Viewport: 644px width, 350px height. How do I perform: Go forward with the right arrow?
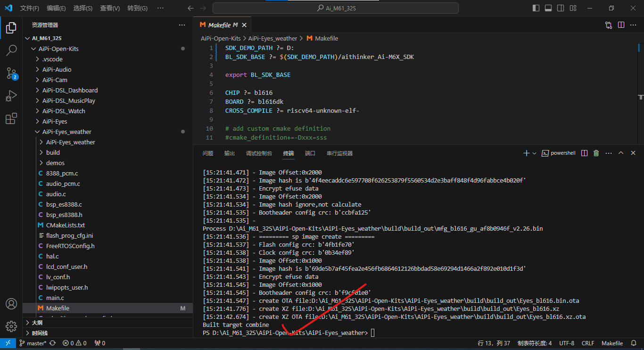click(203, 8)
